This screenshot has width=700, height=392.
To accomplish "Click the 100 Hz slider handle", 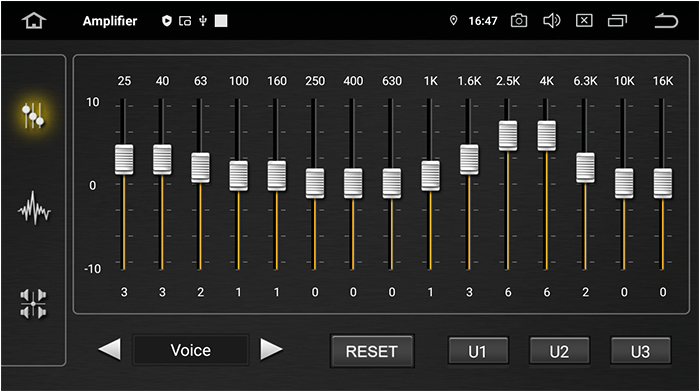I will [x=238, y=176].
